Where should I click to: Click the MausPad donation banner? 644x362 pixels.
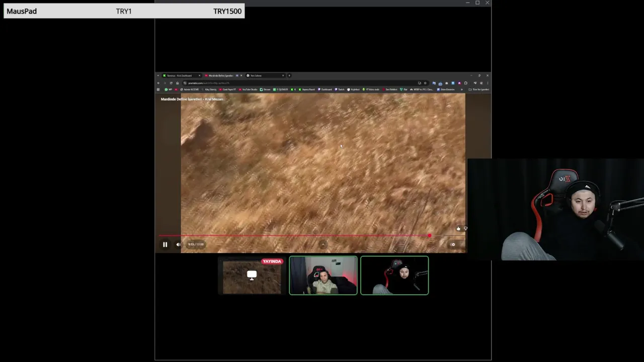point(124,11)
